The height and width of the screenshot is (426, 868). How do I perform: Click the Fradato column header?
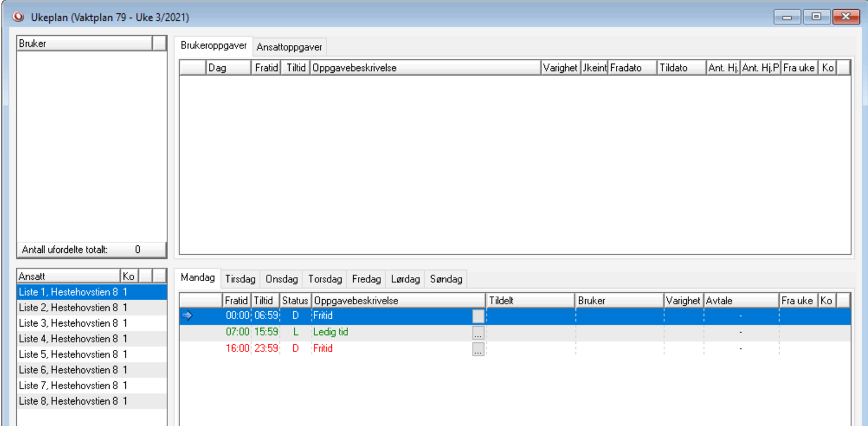pyautogui.click(x=633, y=68)
